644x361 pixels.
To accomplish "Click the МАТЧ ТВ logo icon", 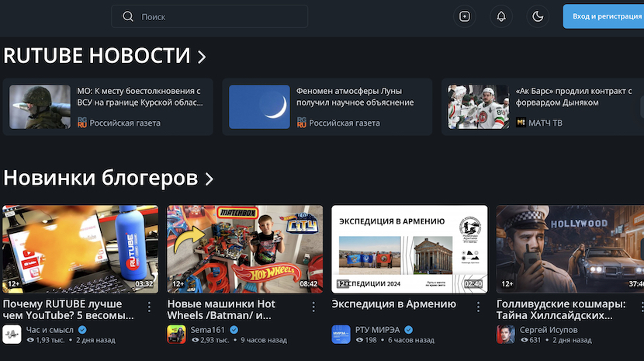I will 521,123.
